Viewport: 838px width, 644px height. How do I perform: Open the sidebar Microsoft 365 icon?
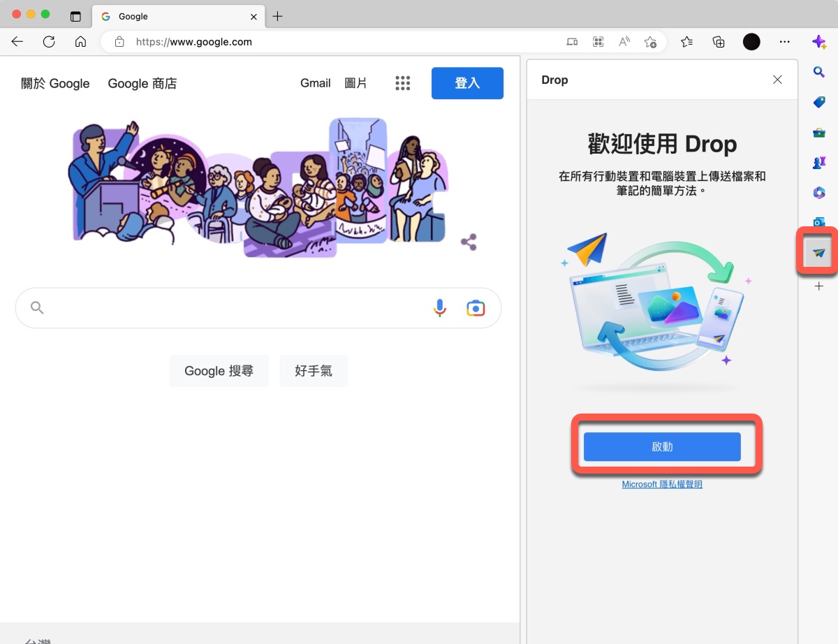pyautogui.click(x=819, y=192)
